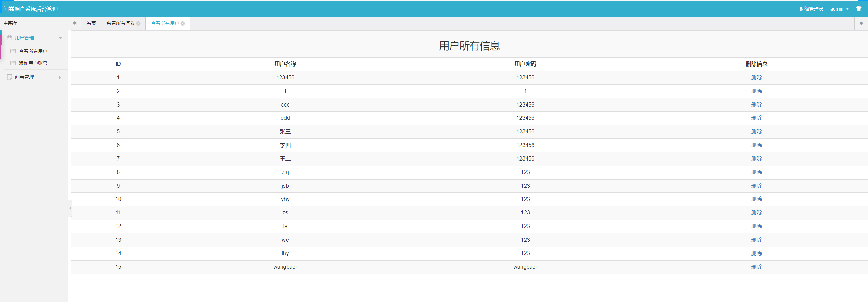Open the 用户管理 menu
Viewport: 868px width, 302px height.
pyautogui.click(x=24, y=38)
